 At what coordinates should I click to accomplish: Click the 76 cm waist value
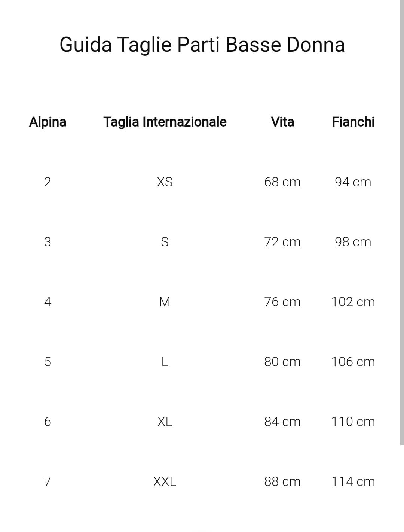282,302
